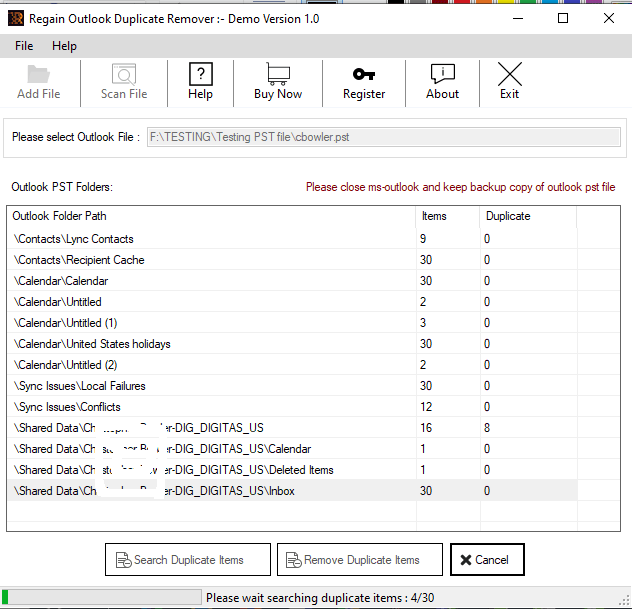Click the resize grip in status bar corner
The height and width of the screenshot is (609, 632).
(x=625, y=600)
